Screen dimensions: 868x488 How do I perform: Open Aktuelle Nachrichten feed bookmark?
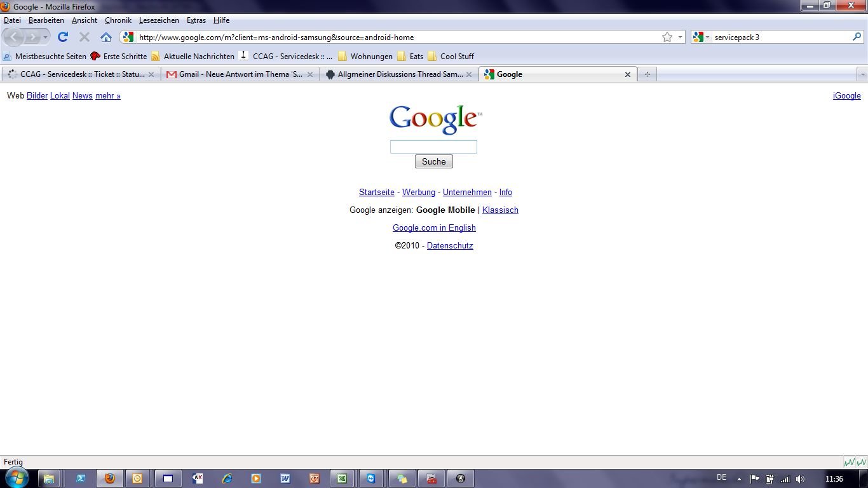pos(193,56)
